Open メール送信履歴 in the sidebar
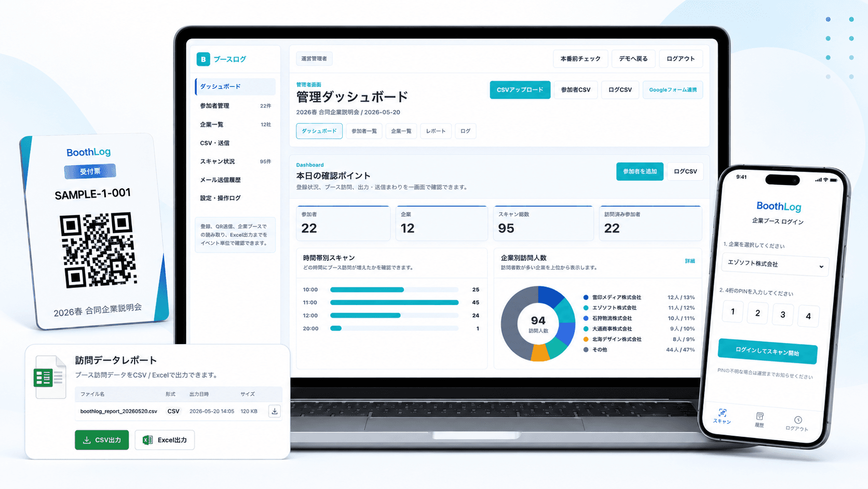Screen dimensions: 868x489 point(235,180)
